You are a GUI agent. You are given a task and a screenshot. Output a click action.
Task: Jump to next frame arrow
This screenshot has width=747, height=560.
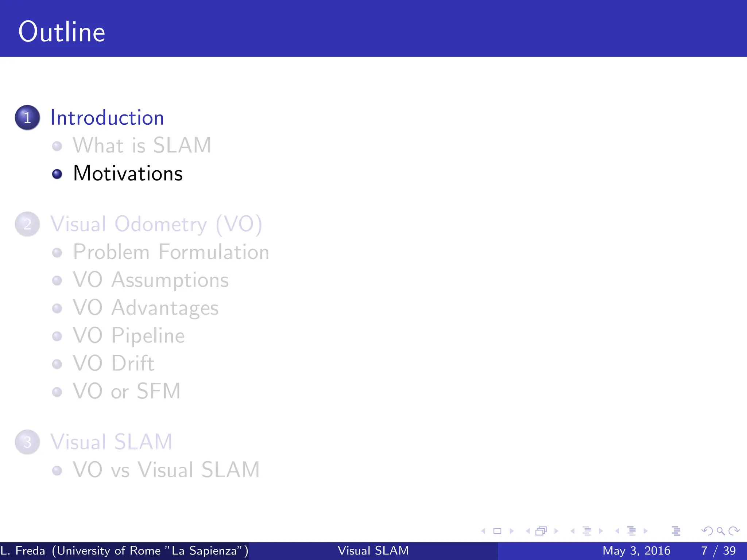click(556, 531)
